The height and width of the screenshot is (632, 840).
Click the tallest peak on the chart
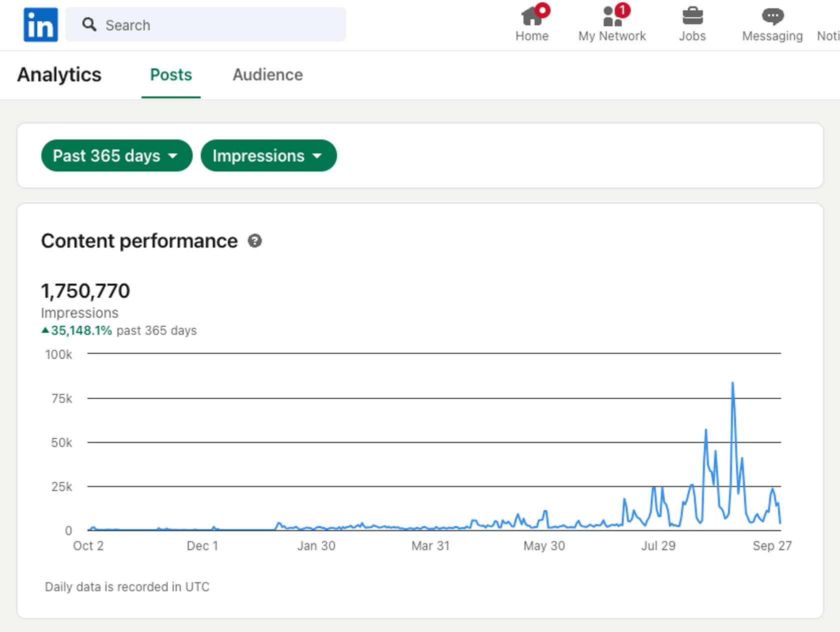(732, 384)
